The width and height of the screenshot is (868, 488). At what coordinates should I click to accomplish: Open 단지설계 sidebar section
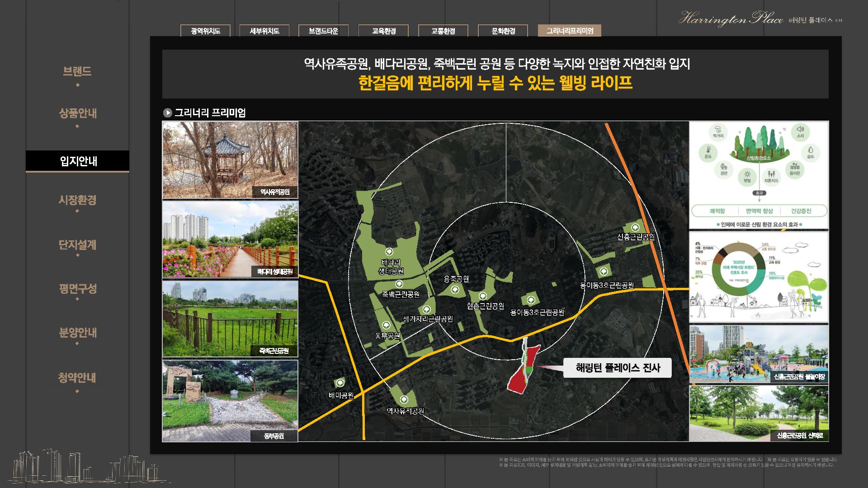[x=77, y=244]
